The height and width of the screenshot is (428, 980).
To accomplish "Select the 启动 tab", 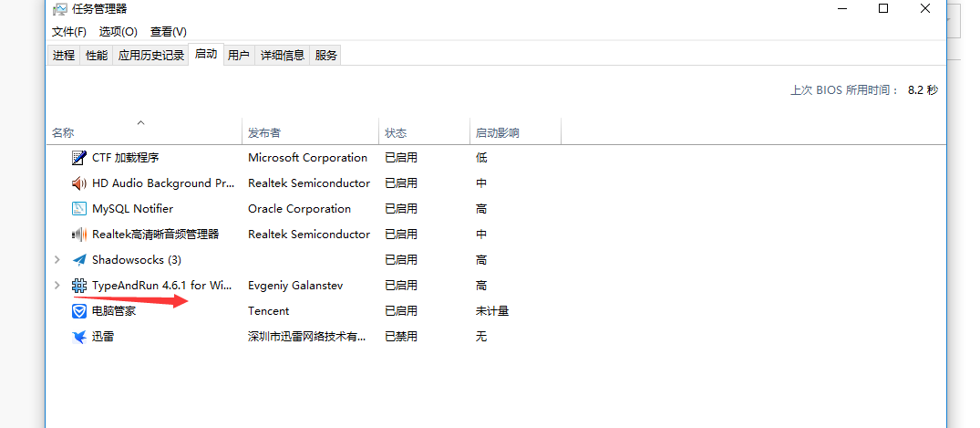I will [x=206, y=54].
